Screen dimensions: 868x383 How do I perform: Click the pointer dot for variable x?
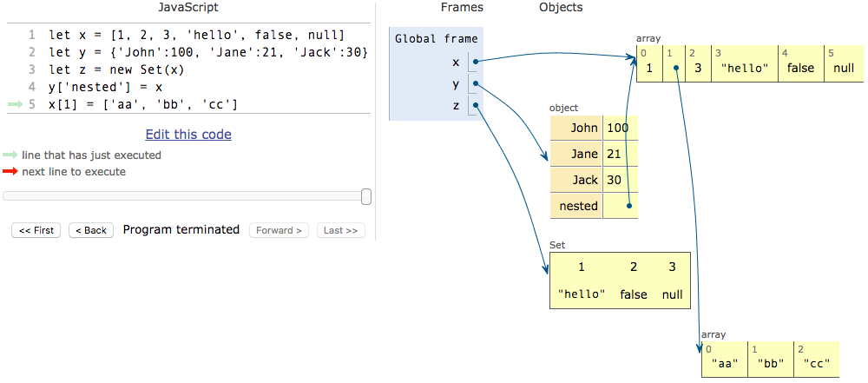(476, 62)
